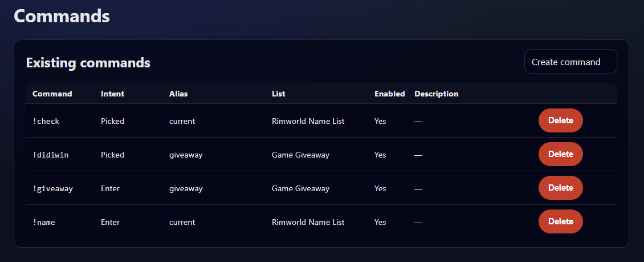This screenshot has width=644, height=262.
Task: Click the Description column header
Action: point(436,94)
